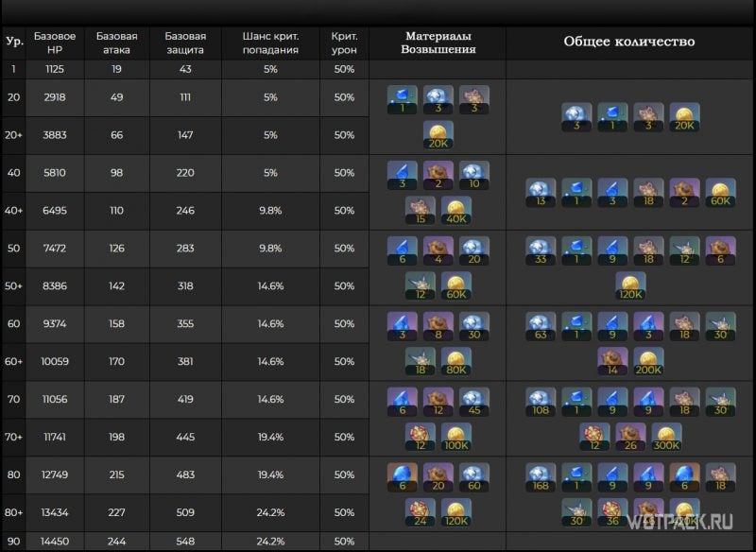Click the Общее количество header
The height and width of the screenshot is (552, 756).
pyautogui.click(x=629, y=42)
